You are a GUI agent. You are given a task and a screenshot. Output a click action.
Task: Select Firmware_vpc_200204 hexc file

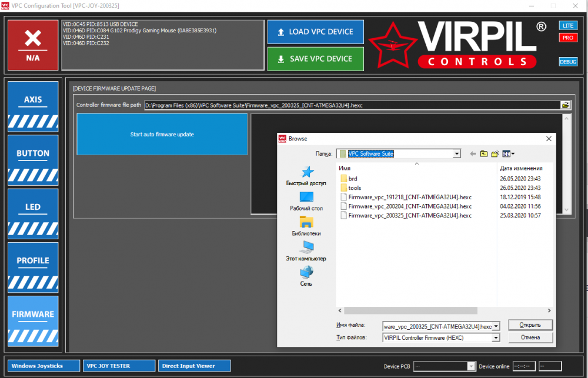[406, 206]
